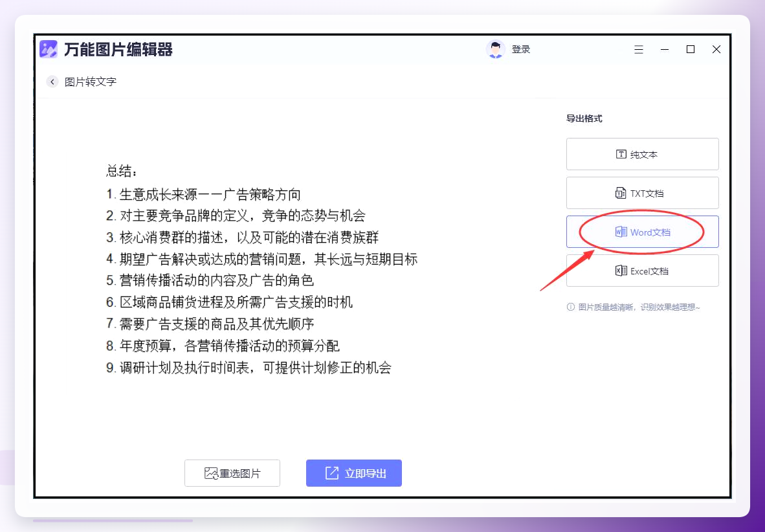Click line 5. 营销传播活动的内容及广告的角色
This screenshot has width=765, height=532.
coord(210,281)
